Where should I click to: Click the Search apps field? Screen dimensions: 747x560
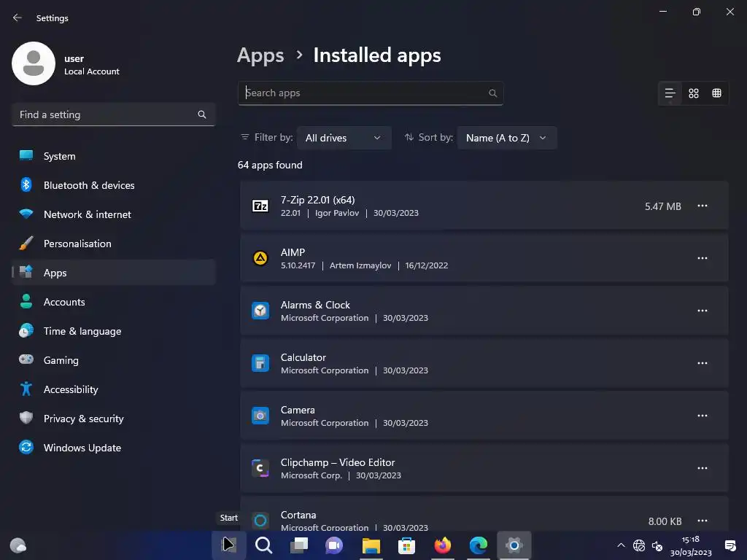370,93
